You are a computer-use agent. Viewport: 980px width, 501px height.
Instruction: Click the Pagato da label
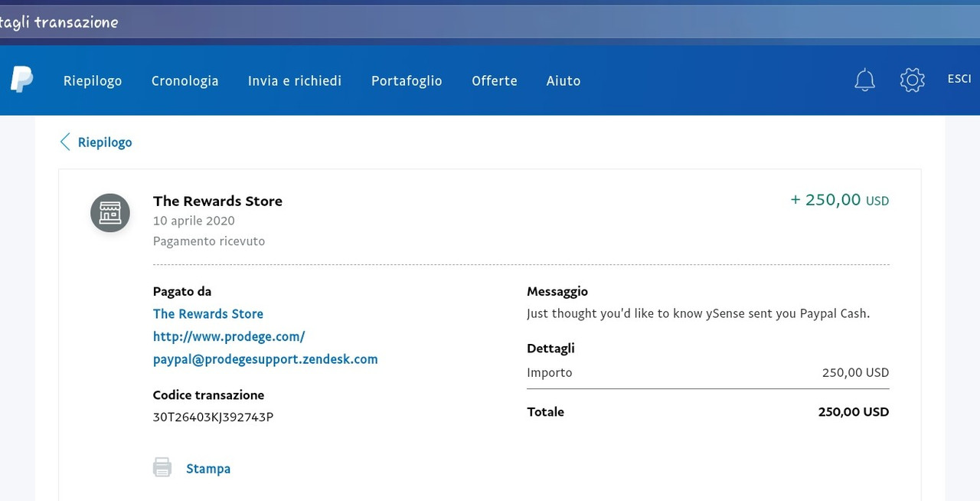tap(182, 291)
